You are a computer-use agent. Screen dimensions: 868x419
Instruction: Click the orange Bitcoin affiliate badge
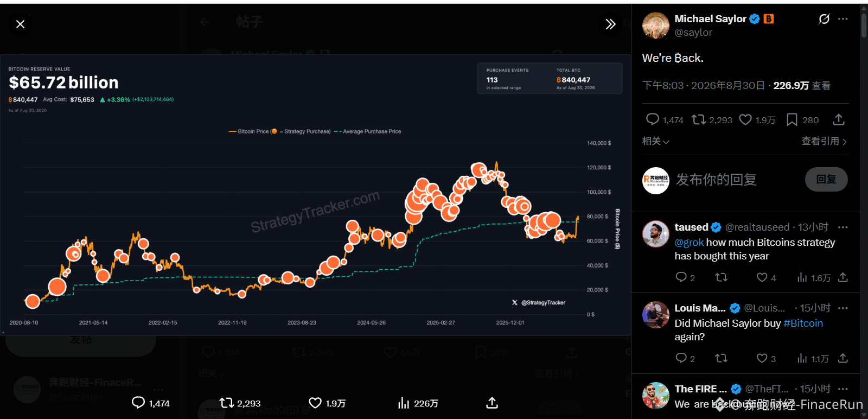coord(769,19)
